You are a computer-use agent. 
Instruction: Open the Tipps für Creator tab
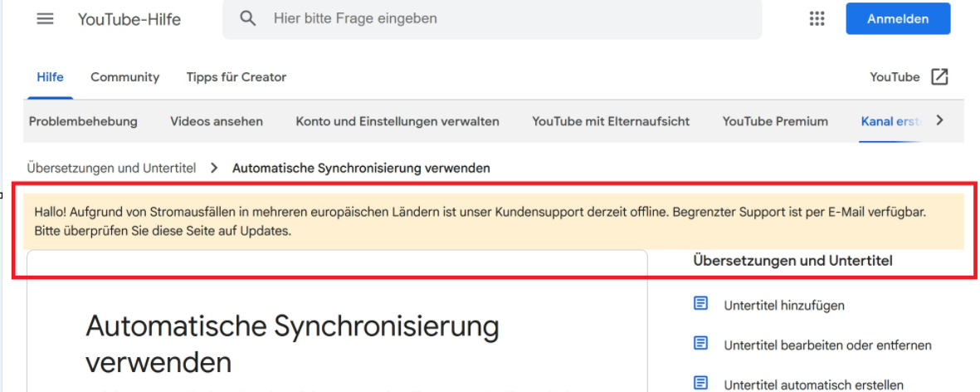pyautogui.click(x=236, y=77)
